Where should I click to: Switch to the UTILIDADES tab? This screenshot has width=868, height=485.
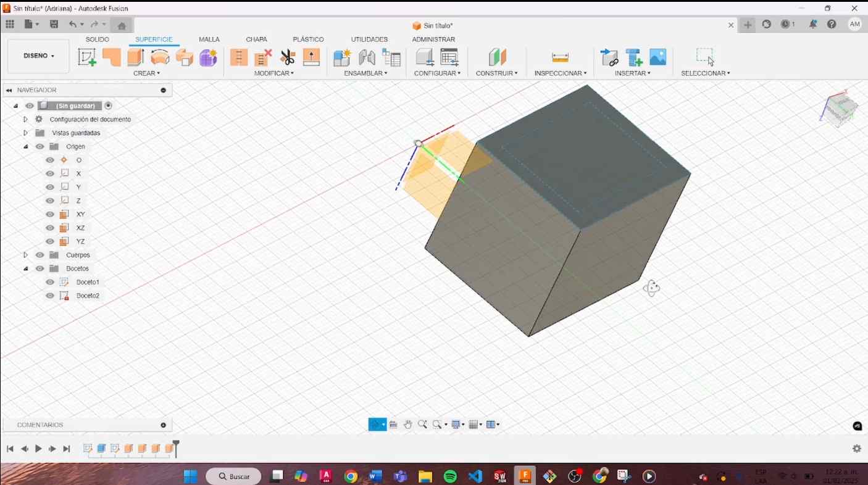pos(369,39)
